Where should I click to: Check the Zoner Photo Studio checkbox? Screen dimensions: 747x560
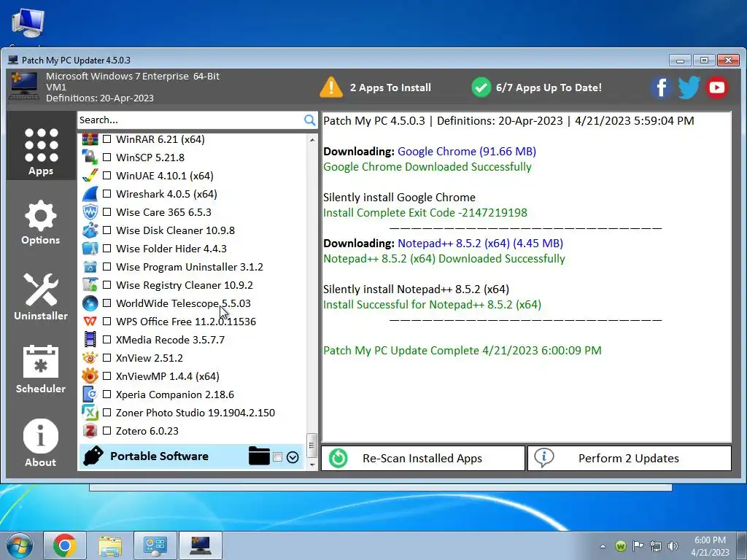pyautogui.click(x=107, y=413)
